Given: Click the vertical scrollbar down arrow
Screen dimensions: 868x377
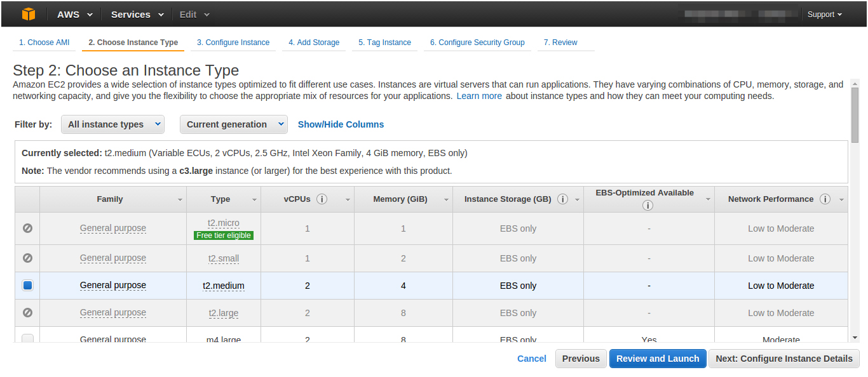Looking at the screenshot, I should (855, 338).
